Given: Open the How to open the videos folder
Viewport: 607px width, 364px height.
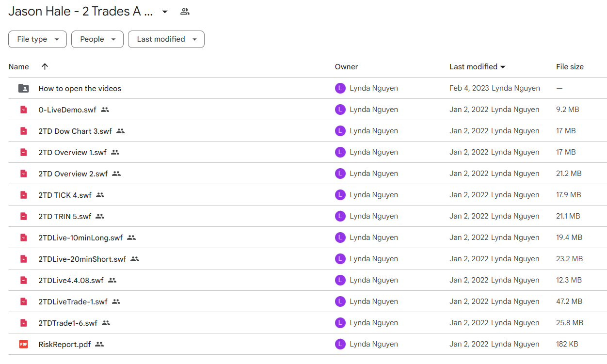Looking at the screenshot, I should pos(80,88).
